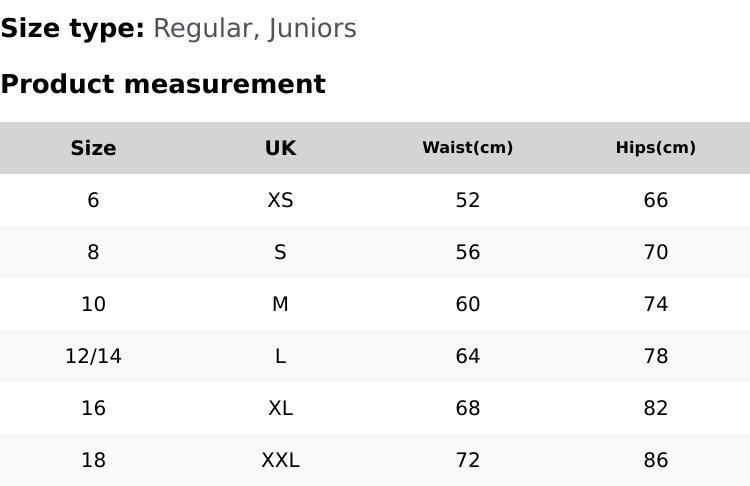750x486 pixels.
Task: Click the Size type label
Action: (x=73, y=29)
